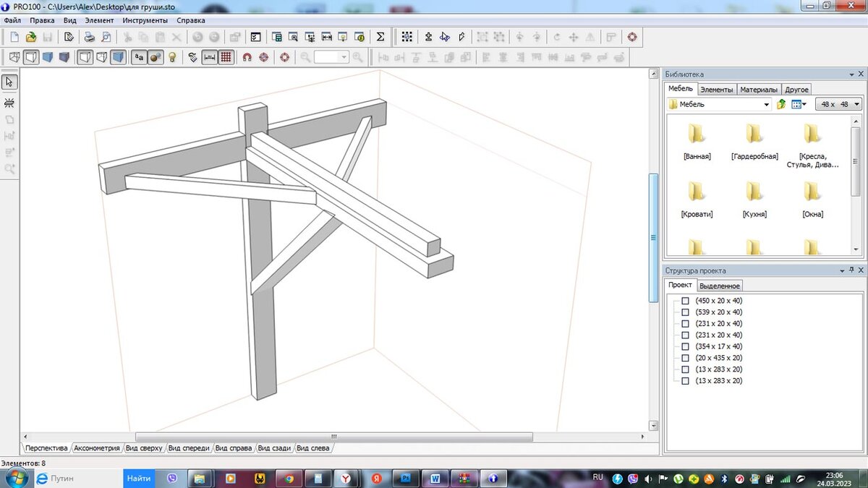Choose the dark blue textured cube display mode
This screenshot has height=488, width=868.
pos(64,57)
